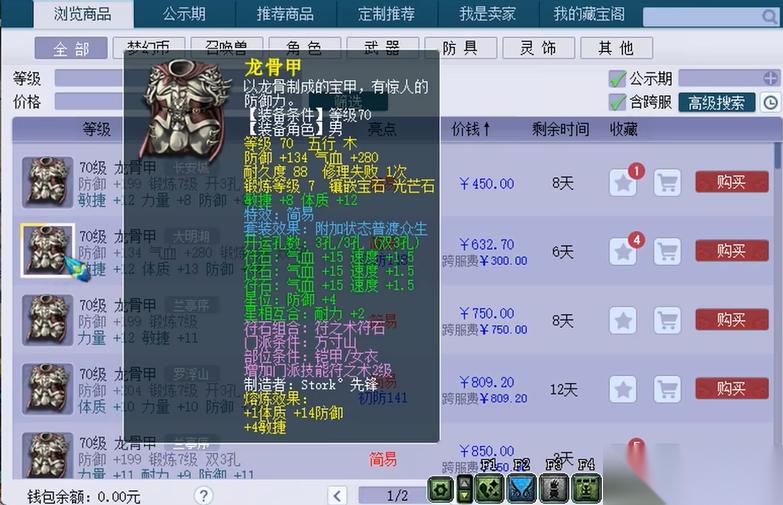This screenshot has height=505, width=783.
Task: Open the wallet help question mark
Action: 203,496
